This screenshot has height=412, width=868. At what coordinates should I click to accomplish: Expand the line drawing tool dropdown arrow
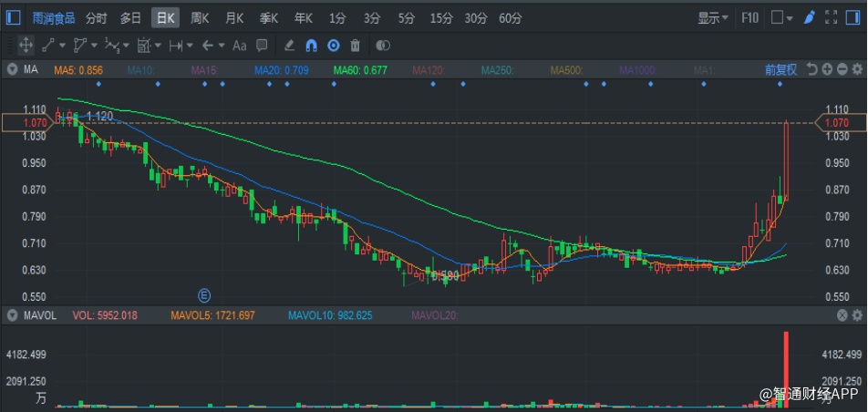(62, 46)
